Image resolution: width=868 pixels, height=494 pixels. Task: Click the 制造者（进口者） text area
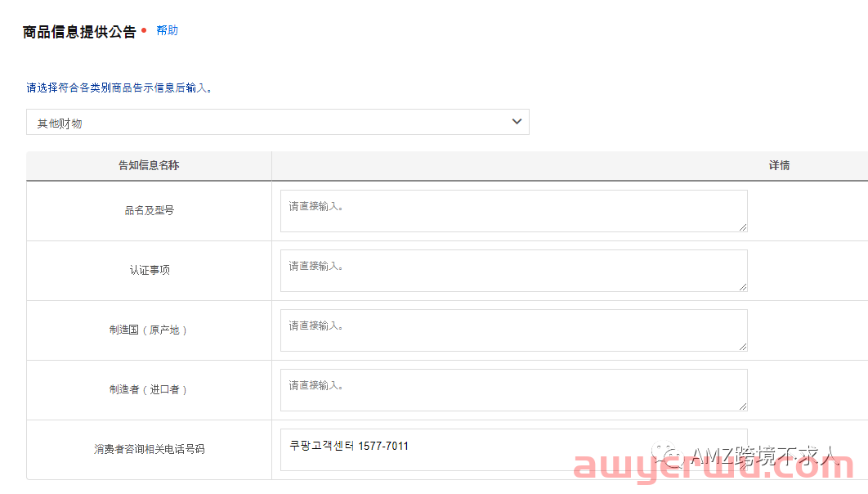[513, 390]
